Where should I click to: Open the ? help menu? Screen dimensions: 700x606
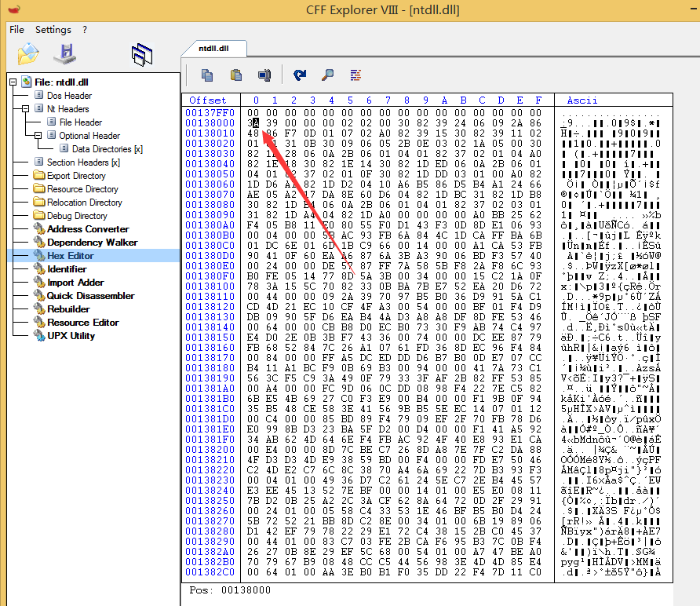pos(85,30)
